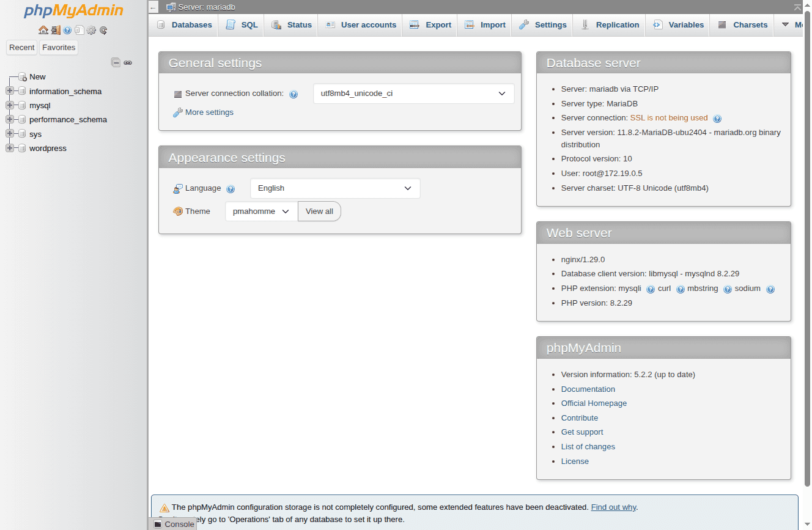Viewport: 812px width, 530px height.
Task: Expand the mysql database node
Action: 9,106
